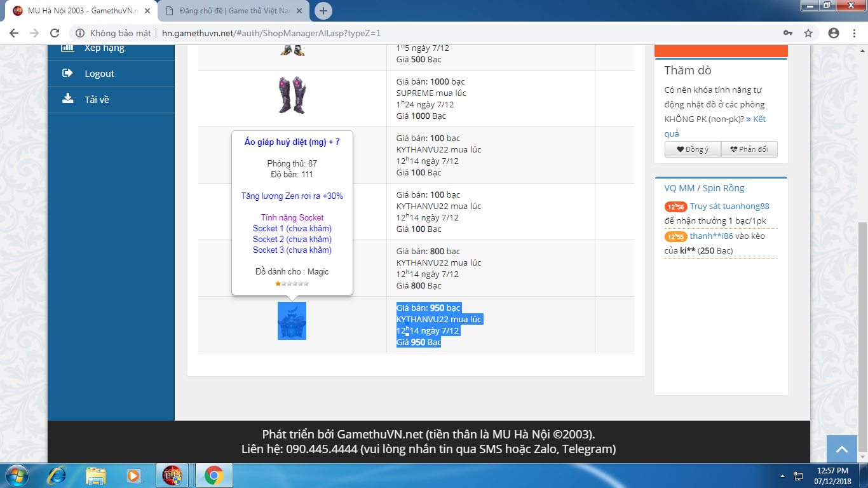Open the Chrome three-dot menu
The width and height of the screenshot is (868, 488).
pyautogui.click(x=855, y=33)
